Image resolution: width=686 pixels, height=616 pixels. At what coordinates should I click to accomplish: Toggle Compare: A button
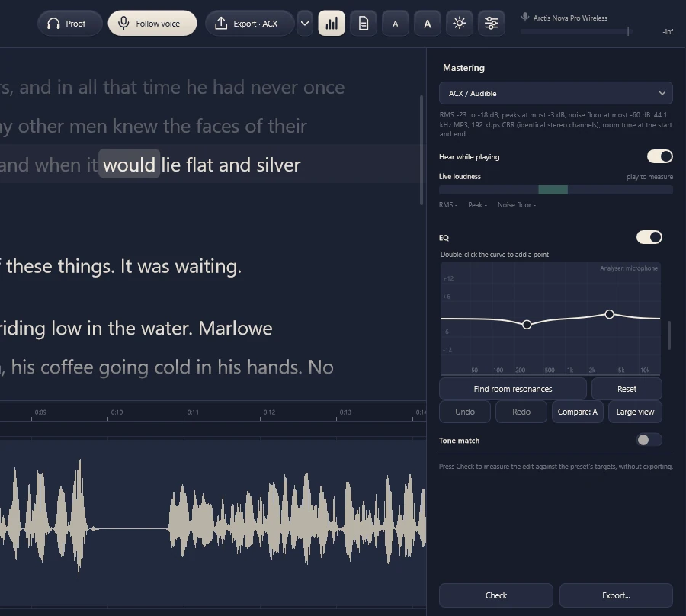pos(578,412)
